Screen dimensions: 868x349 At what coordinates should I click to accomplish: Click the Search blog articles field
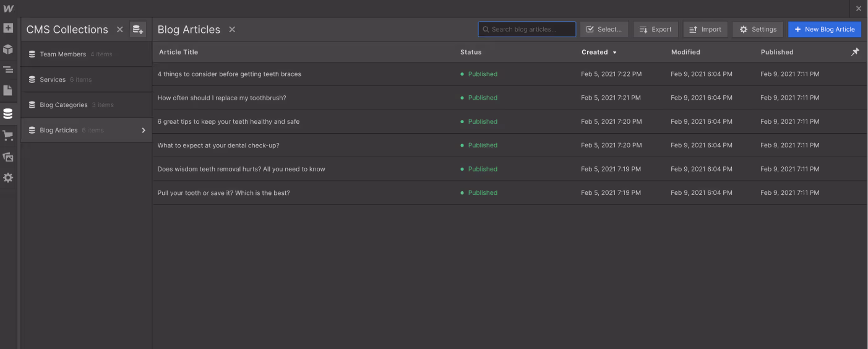click(527, 29)
